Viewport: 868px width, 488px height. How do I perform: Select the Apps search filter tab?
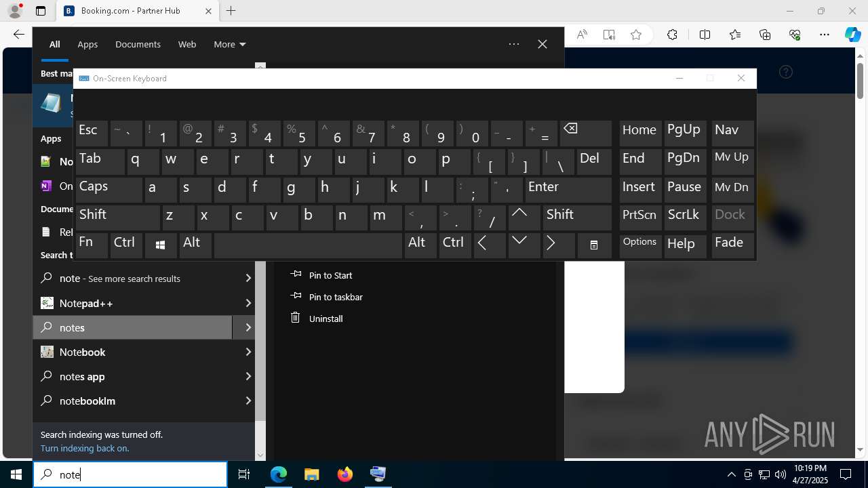coord(87,44)
